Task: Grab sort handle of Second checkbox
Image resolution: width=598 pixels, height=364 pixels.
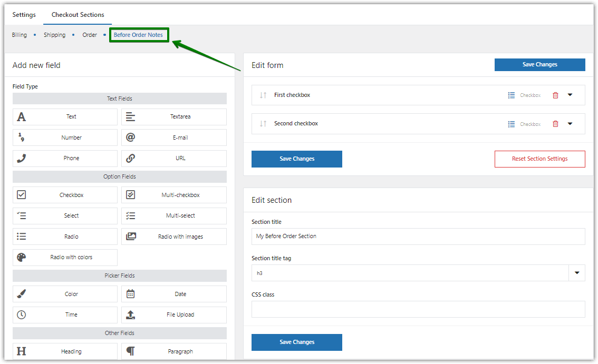Action: pyautogui.click(x=263, y=124)
